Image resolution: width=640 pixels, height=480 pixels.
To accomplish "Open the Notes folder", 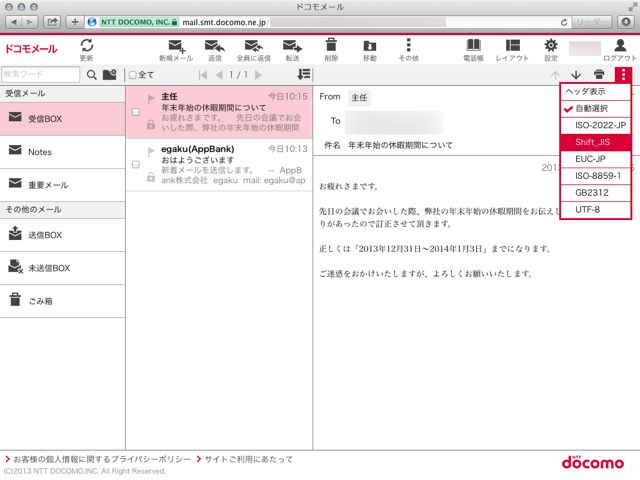I will coord(62,152).
